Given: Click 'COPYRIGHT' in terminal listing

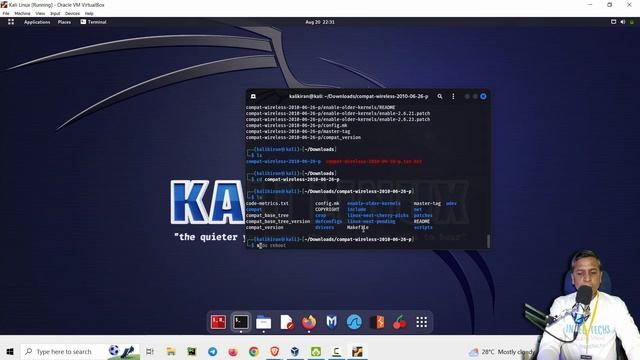Looking at the screenshot, I should [x=327, y=209].
